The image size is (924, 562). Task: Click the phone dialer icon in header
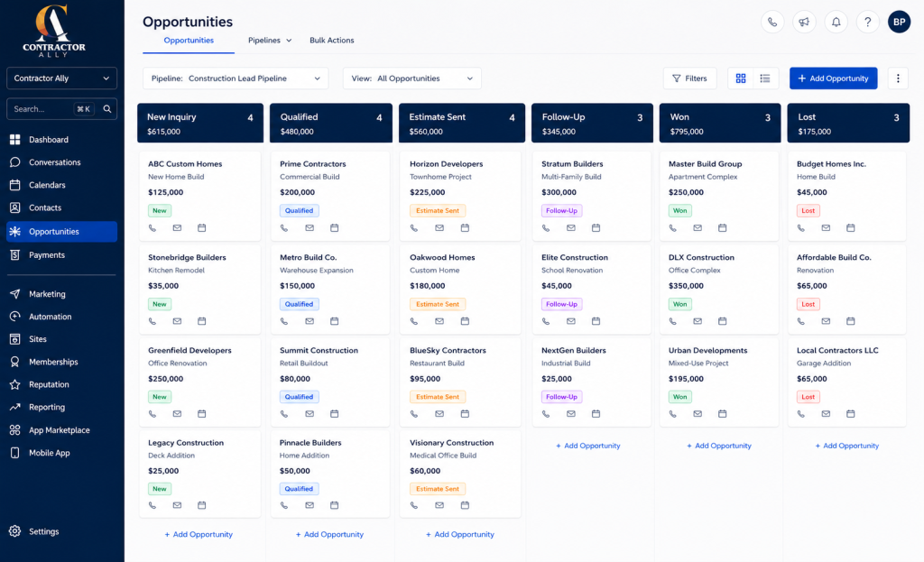coord(772,23)
